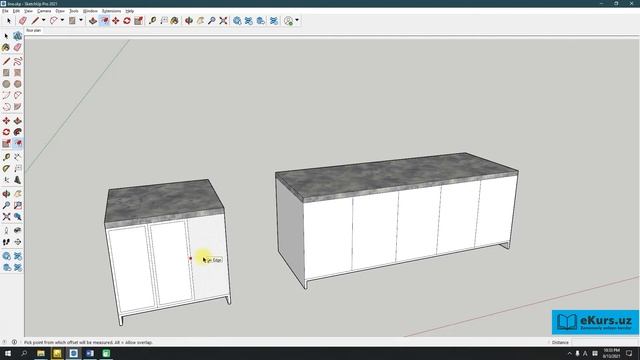Open the notification center icon
The image size is (640, 360).
click(629, 353)
